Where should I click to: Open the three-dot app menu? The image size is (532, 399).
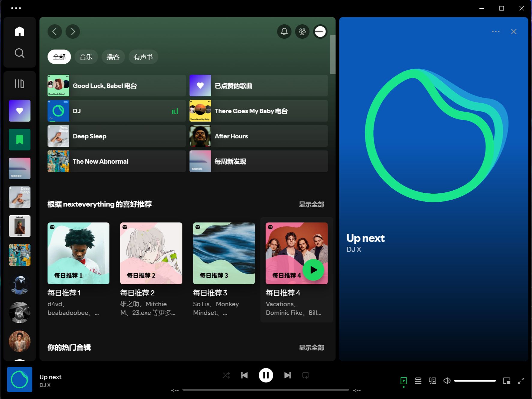[16, 8]
